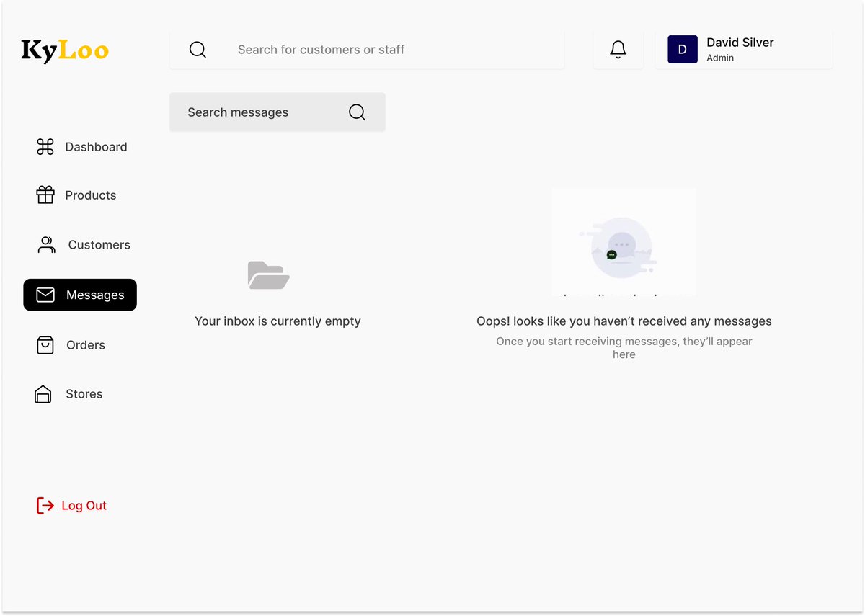Go to the Products menu label
865x616 pixels.
click(91, 195)
